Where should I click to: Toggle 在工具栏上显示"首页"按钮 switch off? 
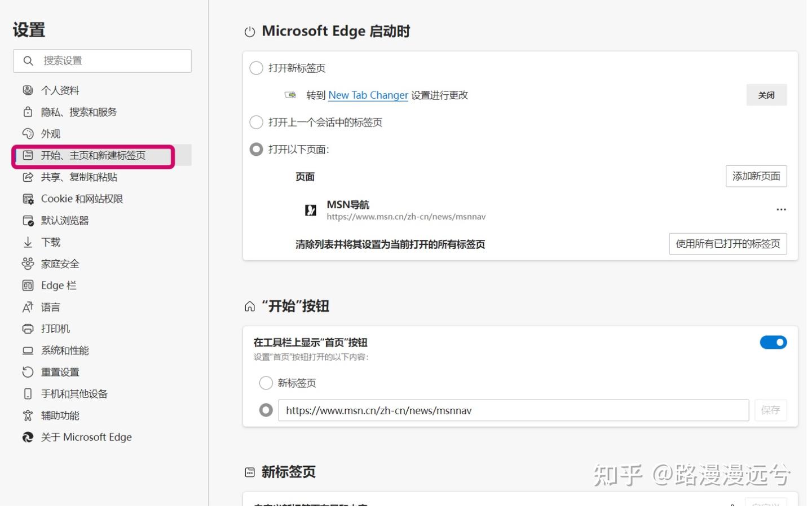pyautogui.click(x=773, y=342)
